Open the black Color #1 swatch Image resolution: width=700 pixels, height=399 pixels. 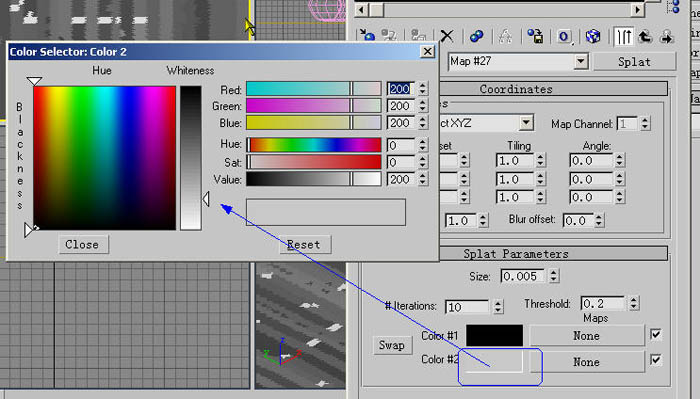(x=494, y=335)
